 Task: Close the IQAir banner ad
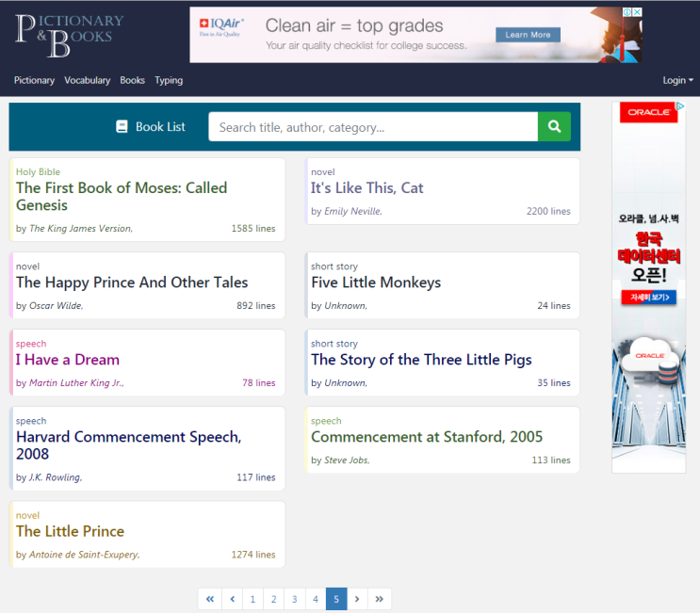click(x=638, y=12)
